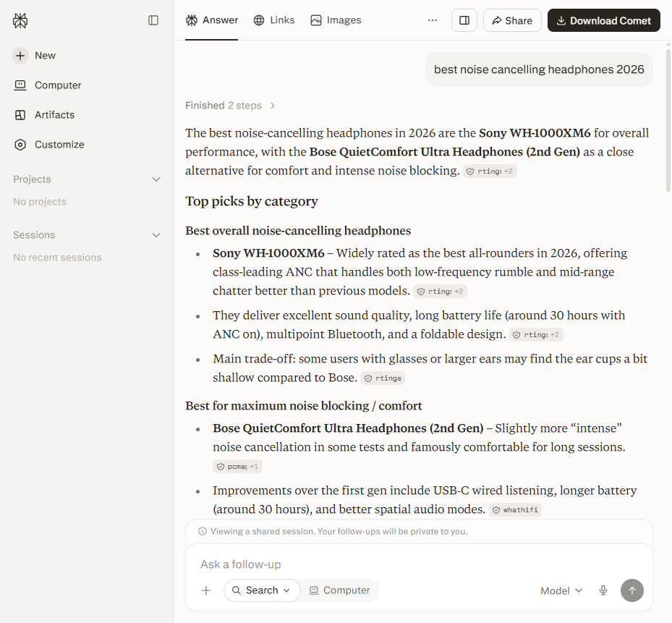Collapse the sidebar with the panel icon
Image resolution: width=672 pixels, height=623 pixels.
[x=153, y=20]
